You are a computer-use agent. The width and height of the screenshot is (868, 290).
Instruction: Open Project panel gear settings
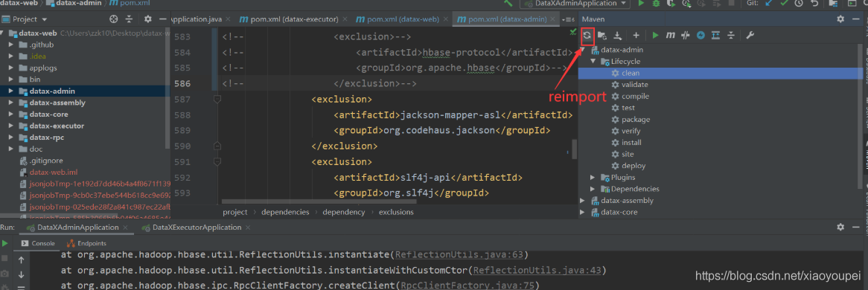tap(148, 19)
